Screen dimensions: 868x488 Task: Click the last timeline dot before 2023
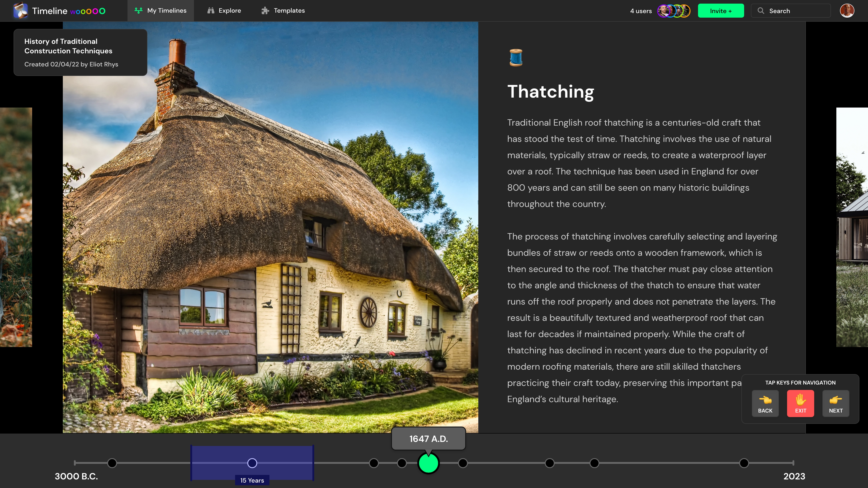pyautogui.click(x=744, y=463)
